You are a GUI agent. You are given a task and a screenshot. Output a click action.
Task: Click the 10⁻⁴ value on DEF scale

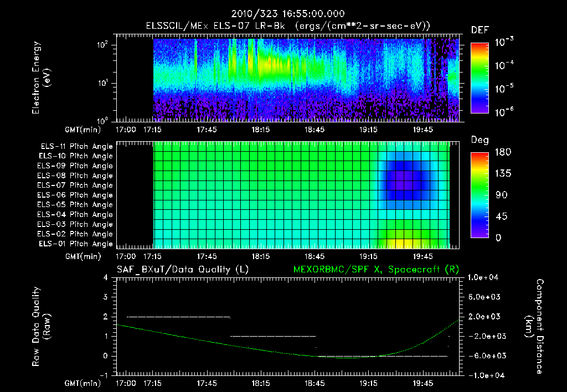coord(504,65)
